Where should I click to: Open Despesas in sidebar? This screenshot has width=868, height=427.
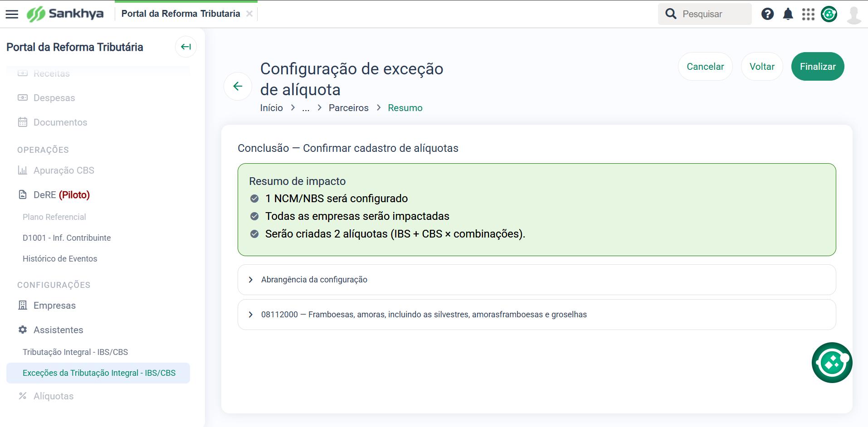click(x=54, y=98)
